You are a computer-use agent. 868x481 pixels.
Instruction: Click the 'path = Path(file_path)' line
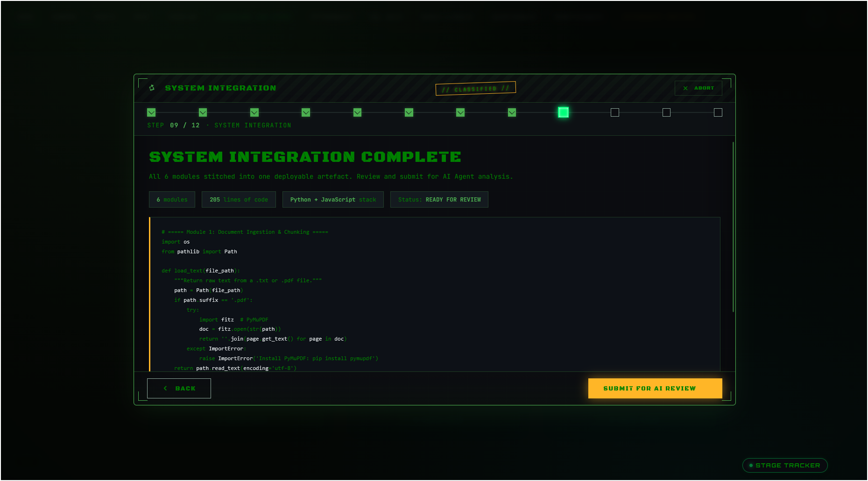point(209,290)
